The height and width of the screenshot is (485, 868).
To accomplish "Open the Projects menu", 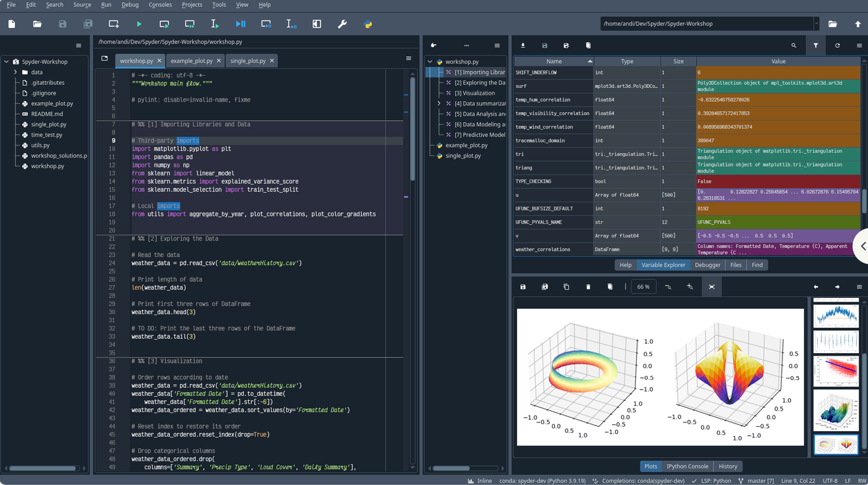I will [x=192, y=5].
